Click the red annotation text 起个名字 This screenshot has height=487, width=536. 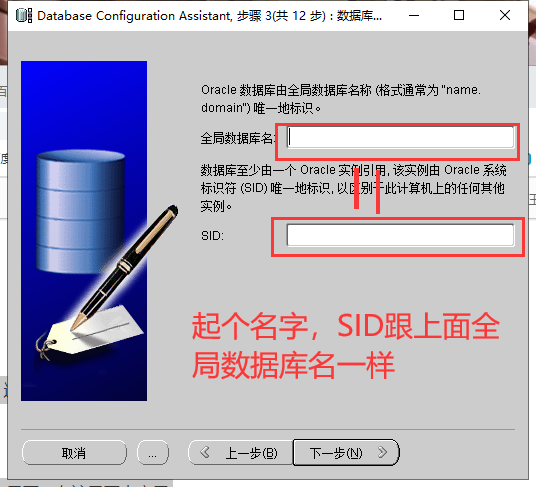(250, 326)
